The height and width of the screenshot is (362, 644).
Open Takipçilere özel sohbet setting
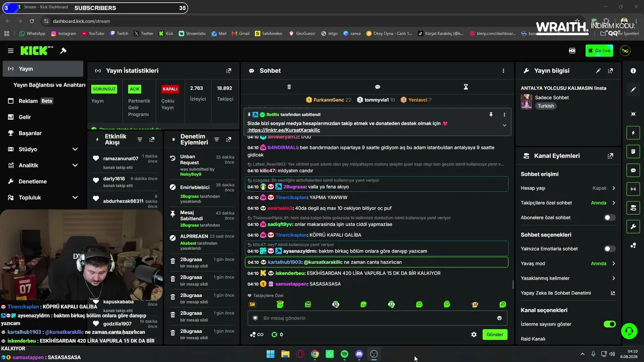tap(568, 203)
